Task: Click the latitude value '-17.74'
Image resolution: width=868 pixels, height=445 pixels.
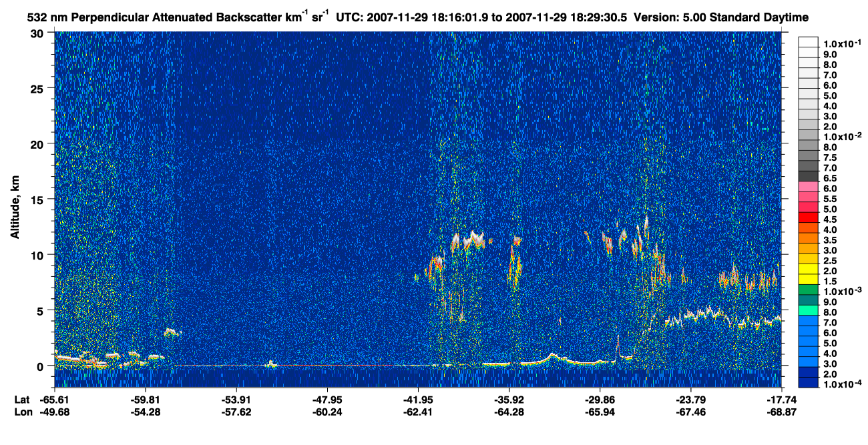Action: tap(781, 400)
